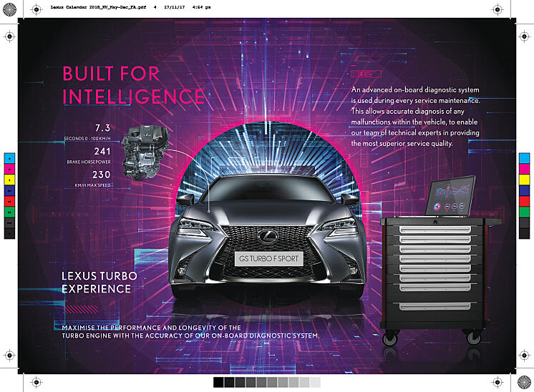Click the turbo engine image

(145, 152)
